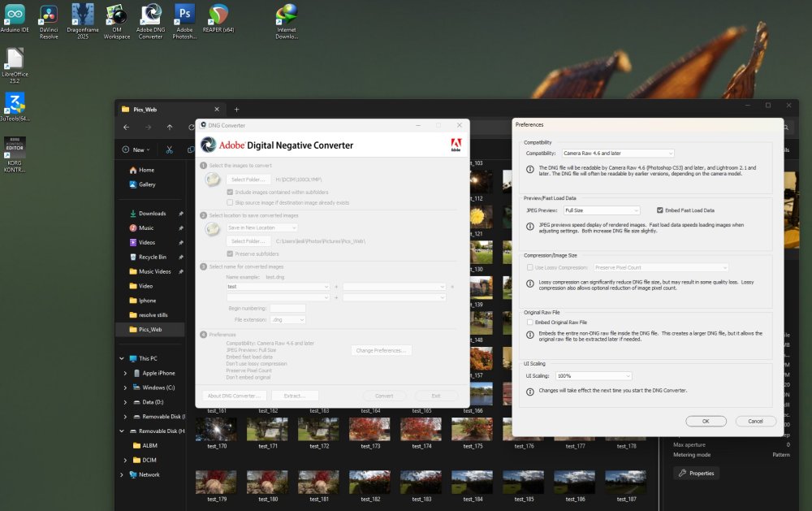Open the LibreOffice 25.2 desktop icon

point(15,59)
